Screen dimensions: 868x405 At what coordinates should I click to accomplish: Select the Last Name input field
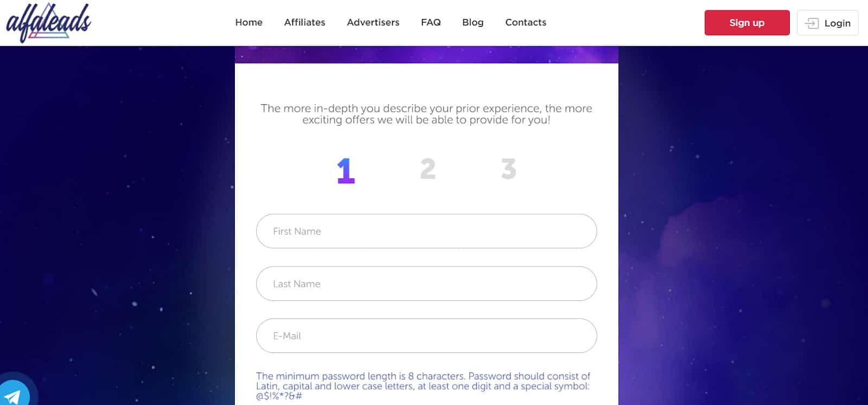click(426, 284)
